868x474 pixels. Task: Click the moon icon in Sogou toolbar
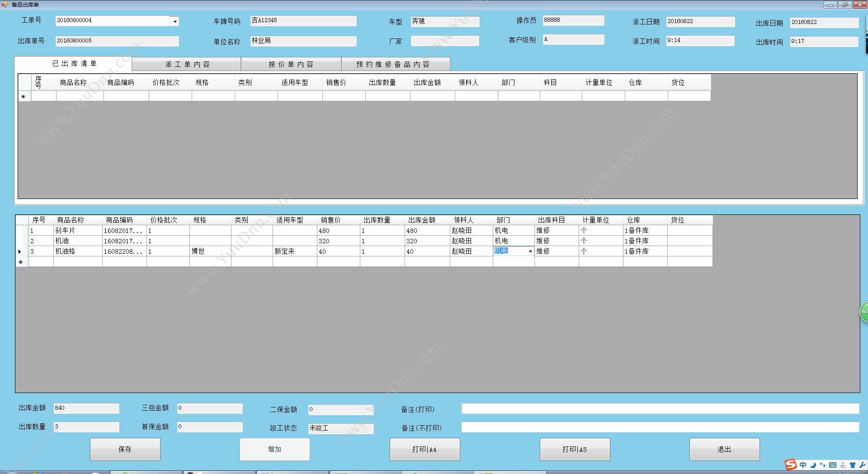tap(813, 465)
